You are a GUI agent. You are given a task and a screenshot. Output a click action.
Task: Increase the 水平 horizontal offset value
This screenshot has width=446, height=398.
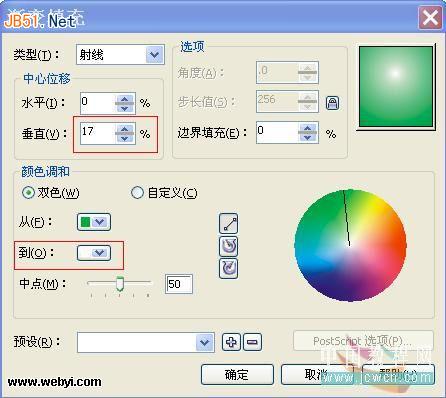pyautogui.click(x=125, y=99)
